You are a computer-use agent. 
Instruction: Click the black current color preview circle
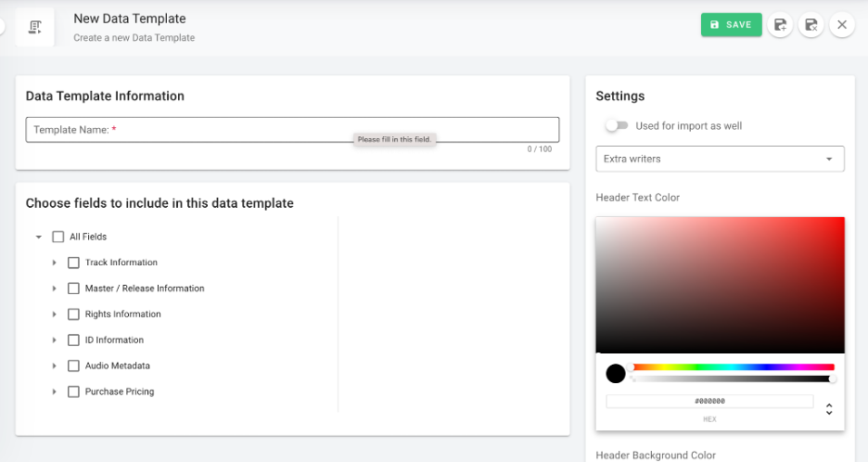click(616, 373)
